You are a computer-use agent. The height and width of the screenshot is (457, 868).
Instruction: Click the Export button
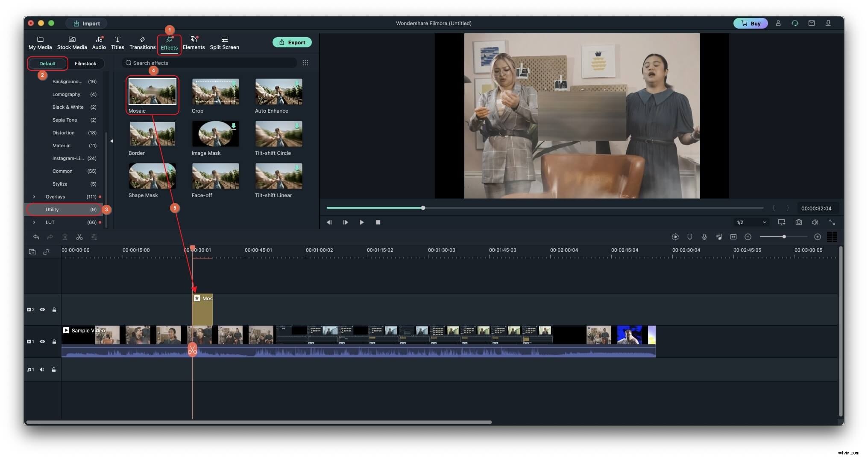click(292, 42)
